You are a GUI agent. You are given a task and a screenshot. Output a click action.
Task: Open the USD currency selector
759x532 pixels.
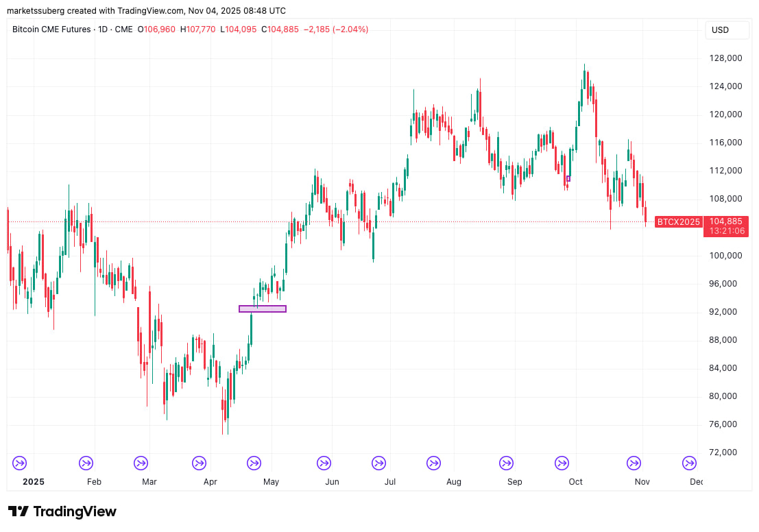pyautogui.click(x=720, y=30)
